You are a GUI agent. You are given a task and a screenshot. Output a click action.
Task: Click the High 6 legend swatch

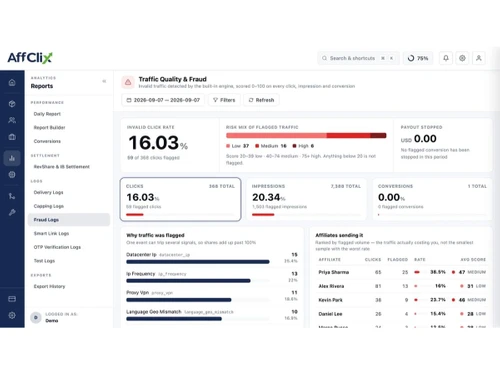point(294,146)
